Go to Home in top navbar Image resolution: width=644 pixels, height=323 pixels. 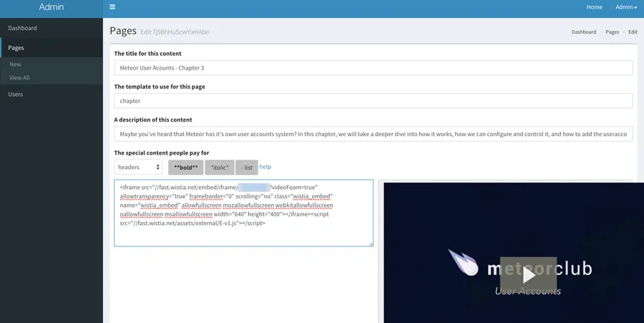[595, 7]
